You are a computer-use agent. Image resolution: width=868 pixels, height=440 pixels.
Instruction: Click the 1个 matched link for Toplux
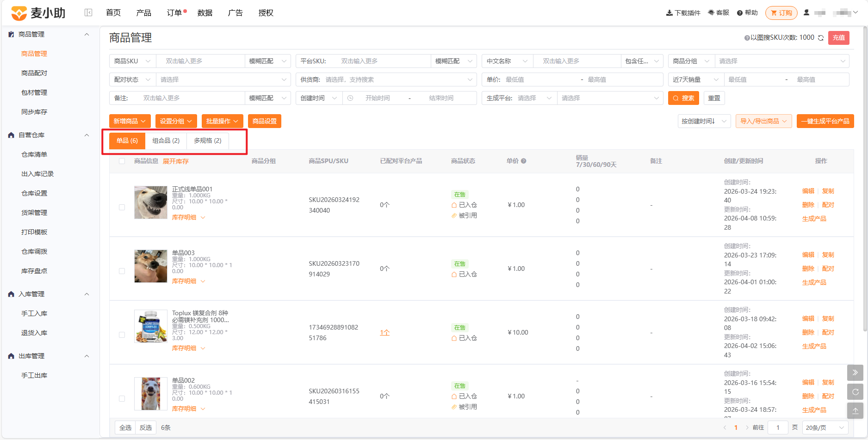tap(384, 332)
